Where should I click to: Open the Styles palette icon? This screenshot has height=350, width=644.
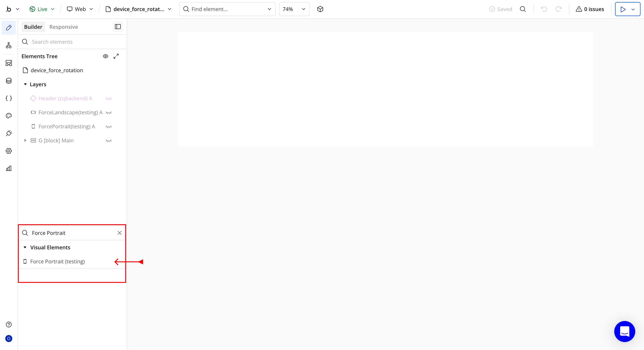pos(9,115)
